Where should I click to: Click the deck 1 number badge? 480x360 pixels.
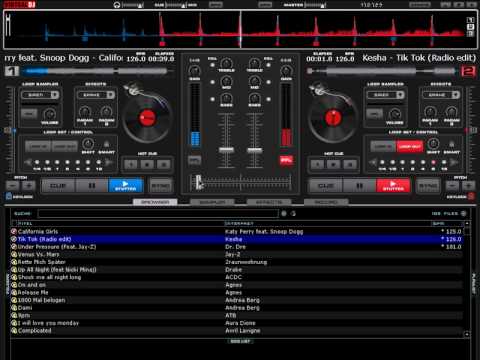(12, 71)
